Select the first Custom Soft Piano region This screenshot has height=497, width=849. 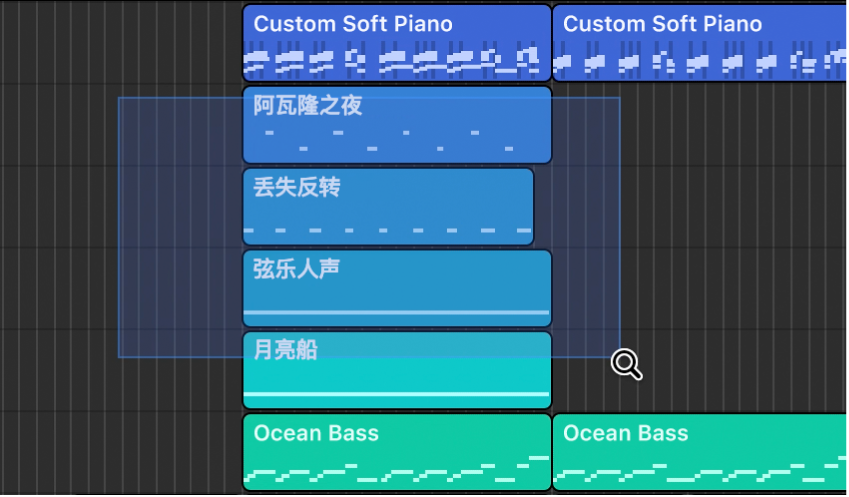(397, 42)
